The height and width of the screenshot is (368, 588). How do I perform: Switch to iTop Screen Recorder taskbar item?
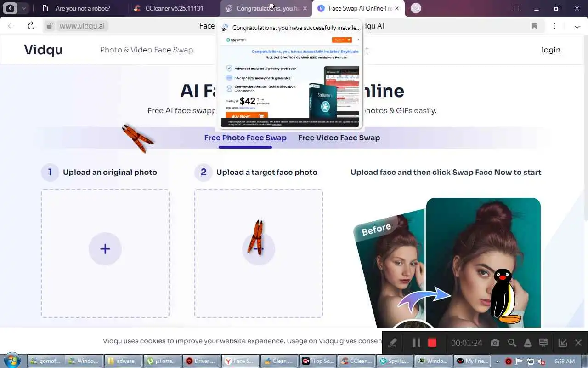317,361
